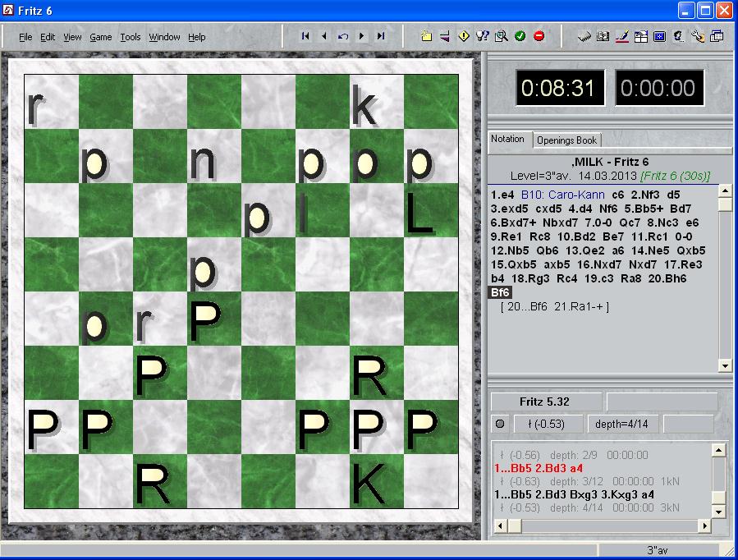Jump to the start of the game

[x=305, y=36]
